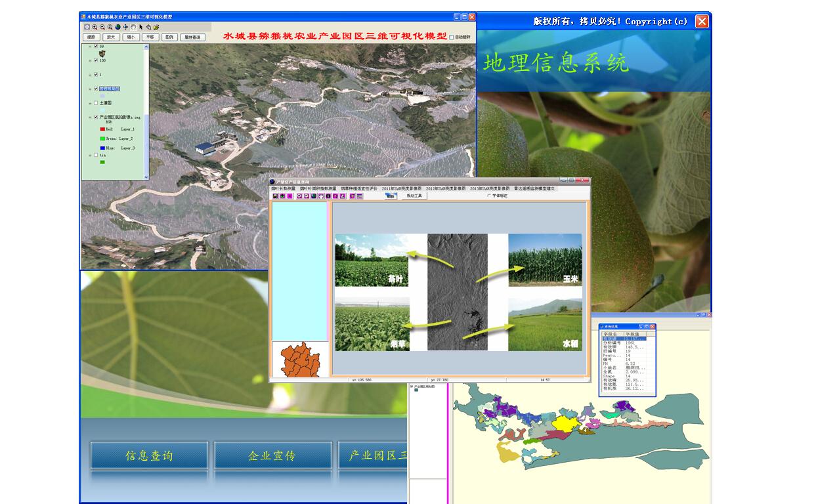Click the open folder icon in 3D toolbar
This screenshot has height=504, width=816.
156,27
